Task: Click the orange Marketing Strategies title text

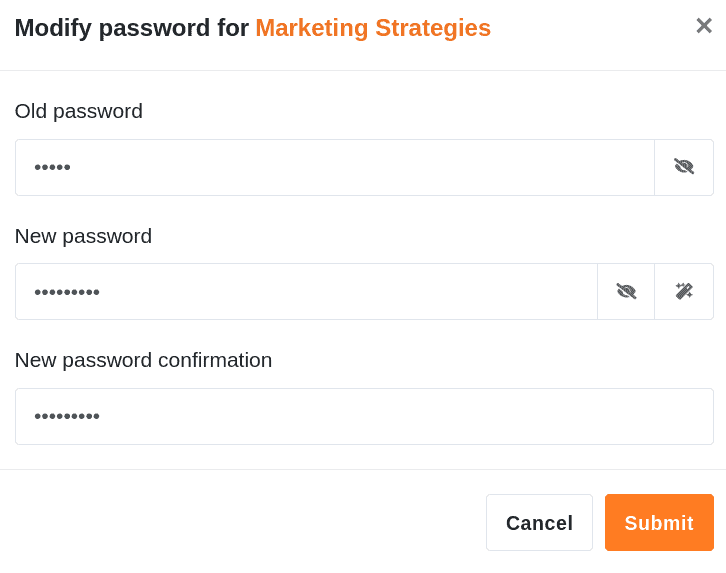Action: point(373,28)
